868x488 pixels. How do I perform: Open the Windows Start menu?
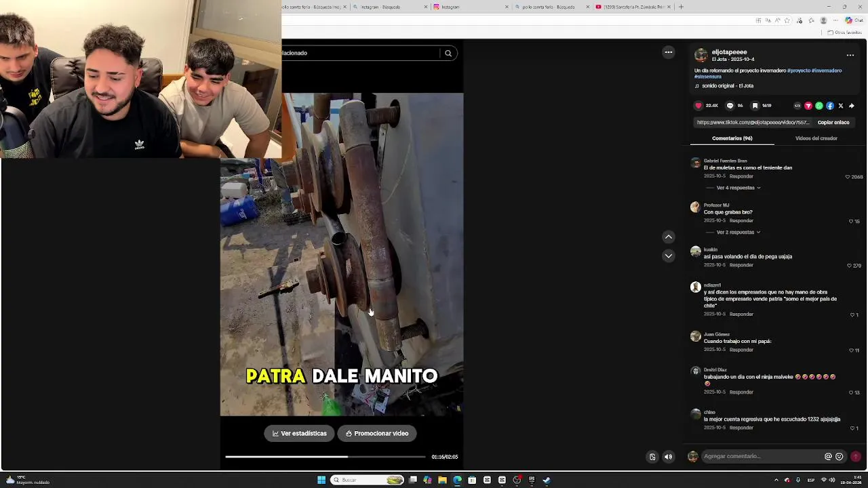[x=321, y=480]
